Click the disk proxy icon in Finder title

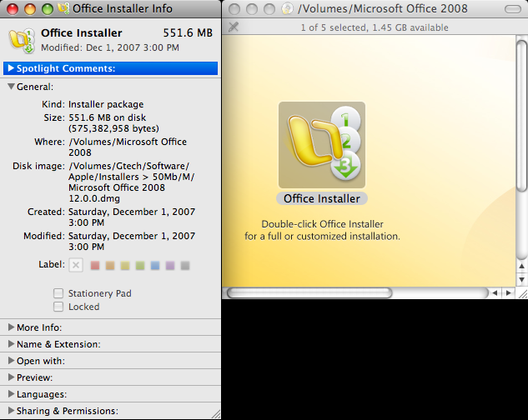pyautogui.click(x=287, y=8)
